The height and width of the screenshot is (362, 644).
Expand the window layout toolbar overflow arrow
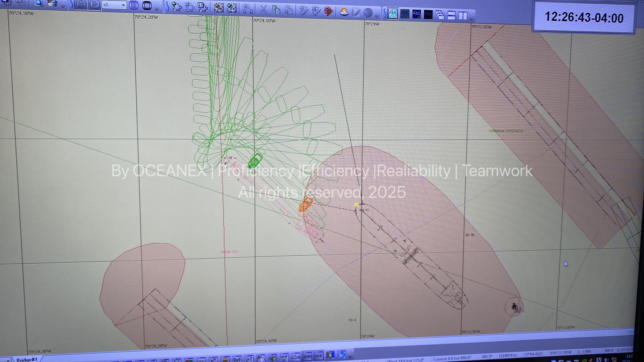471,19
